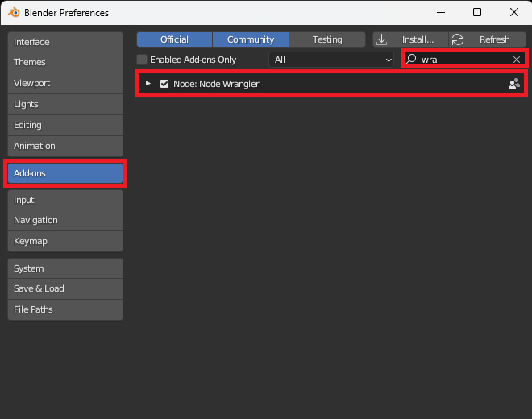Click the community support icon for Node Wrangler
This screenshot has width=532, height=419.
click(513, 84)
